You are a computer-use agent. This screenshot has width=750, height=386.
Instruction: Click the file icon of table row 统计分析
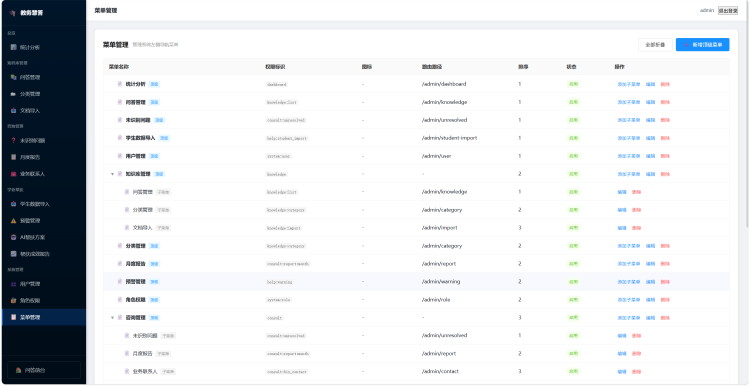pos(120,84)
